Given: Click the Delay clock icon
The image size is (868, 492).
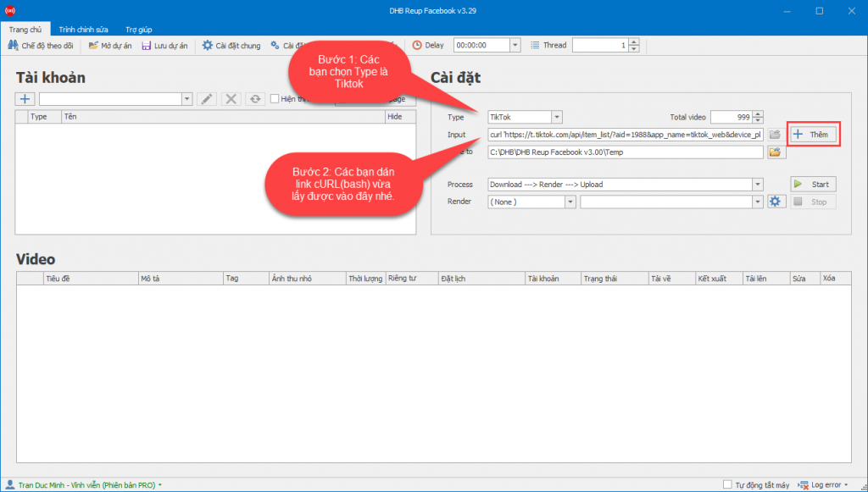Looking at the screenshot, I should [417, 46].
